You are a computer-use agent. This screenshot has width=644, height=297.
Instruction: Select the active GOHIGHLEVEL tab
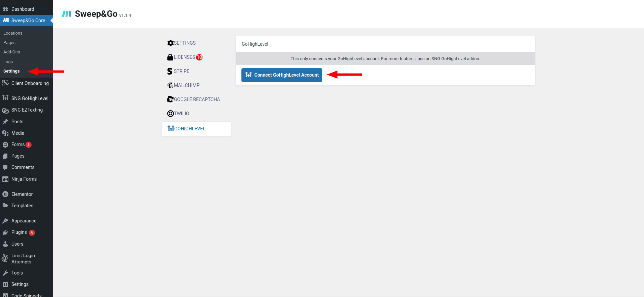pyautogui.click(x=196, y=129)
